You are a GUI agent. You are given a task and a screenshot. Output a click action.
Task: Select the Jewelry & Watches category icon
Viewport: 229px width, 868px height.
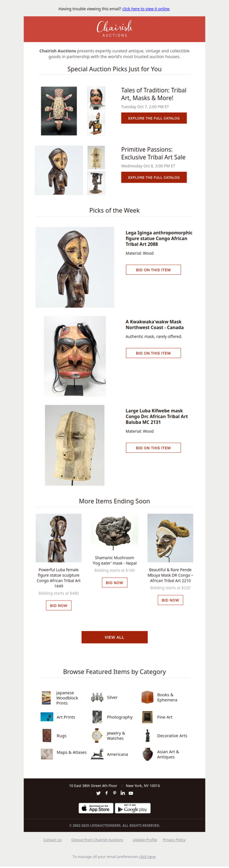point(97,736)
